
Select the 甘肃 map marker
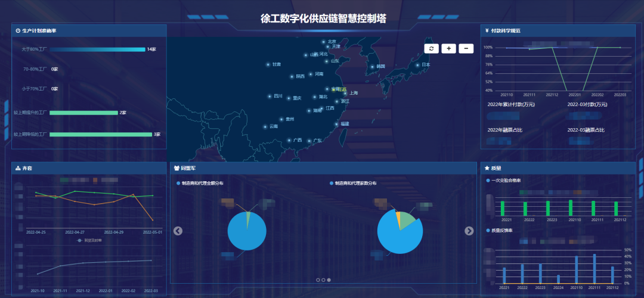coord(268,64)
